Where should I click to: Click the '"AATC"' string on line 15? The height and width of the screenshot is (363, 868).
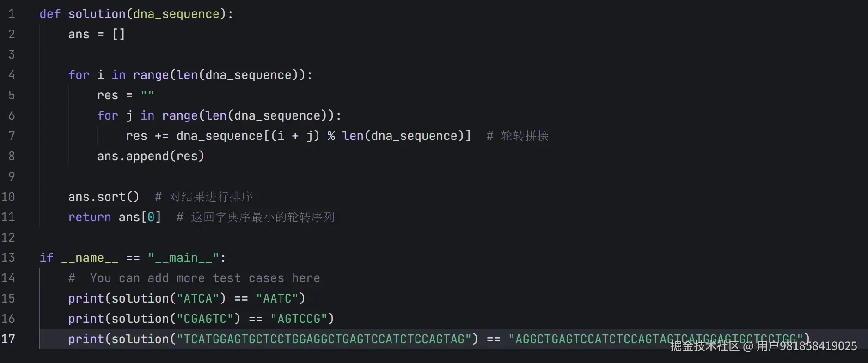(277, 299)
